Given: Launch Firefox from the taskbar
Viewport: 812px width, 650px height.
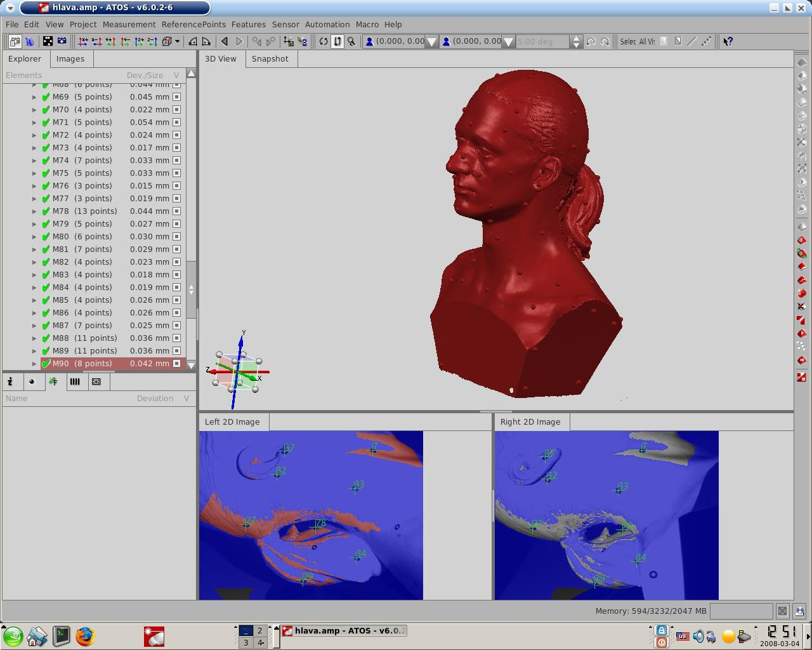Looking at the screenshot, I should tap(85, 635).
